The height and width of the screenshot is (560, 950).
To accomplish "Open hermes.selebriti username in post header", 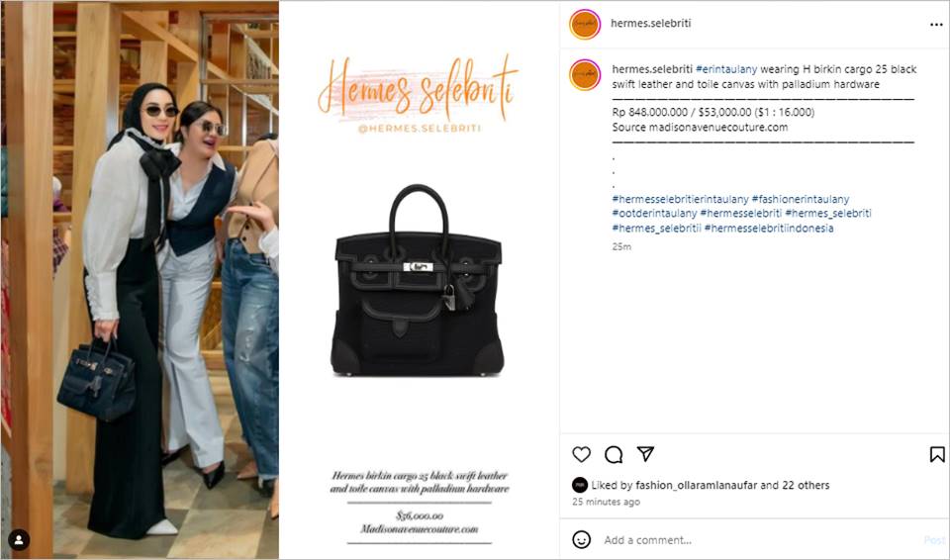I will click(651, 23).
